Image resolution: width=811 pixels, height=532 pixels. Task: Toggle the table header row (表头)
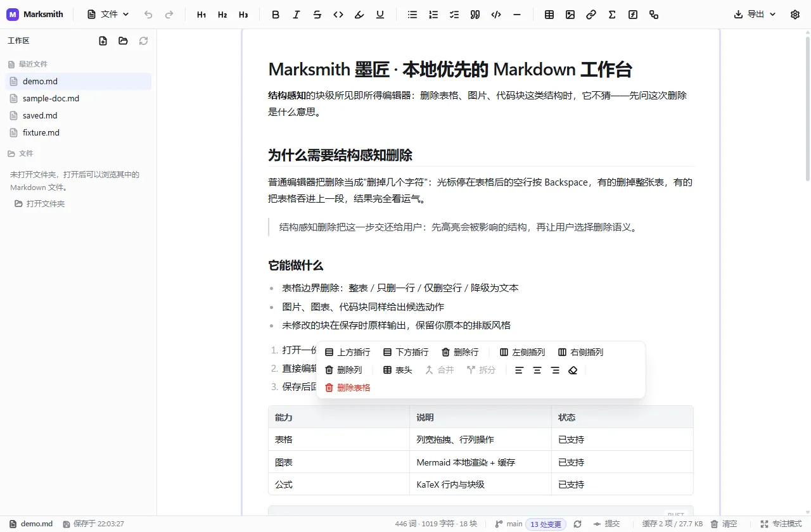397,370
